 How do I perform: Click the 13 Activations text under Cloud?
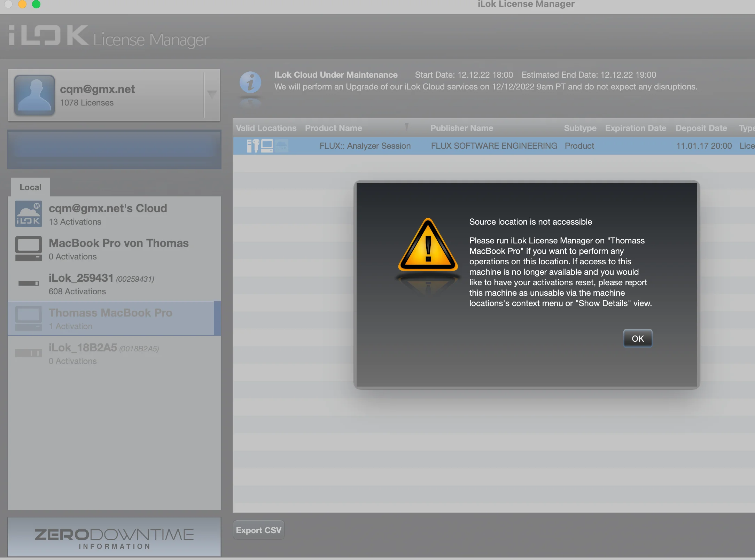(x=75, y=222)
